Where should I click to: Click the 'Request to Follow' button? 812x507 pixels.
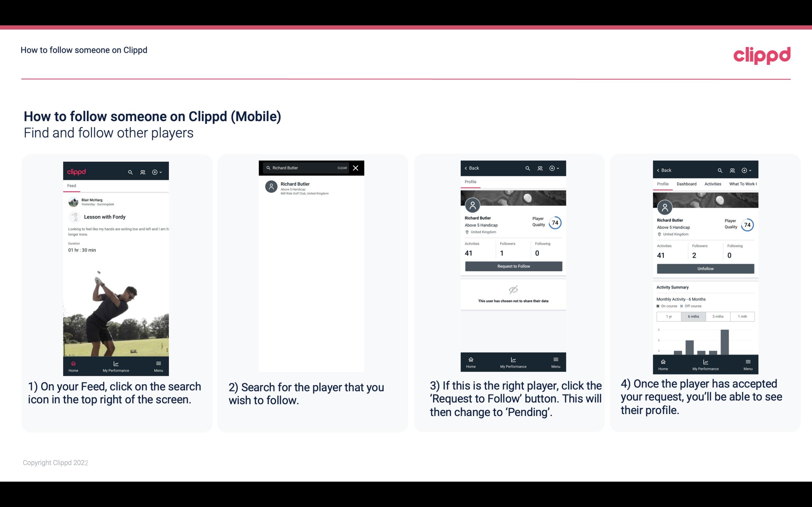[x=513, y=266]
